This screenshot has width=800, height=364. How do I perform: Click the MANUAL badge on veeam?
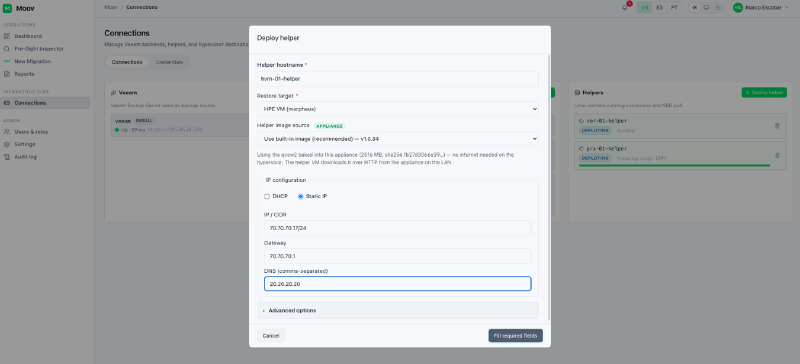[x=143, y=121]
